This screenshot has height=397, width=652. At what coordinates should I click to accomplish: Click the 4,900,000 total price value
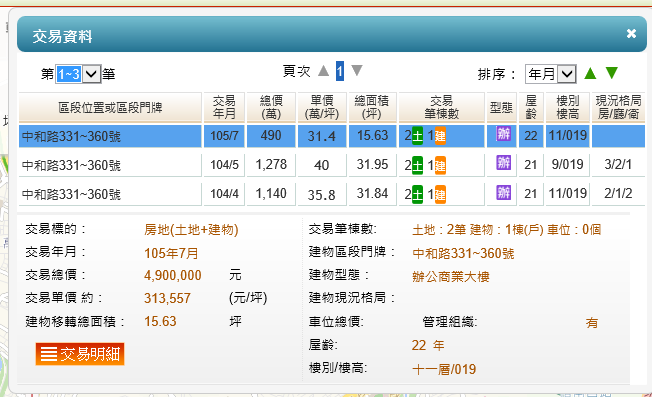173,275
